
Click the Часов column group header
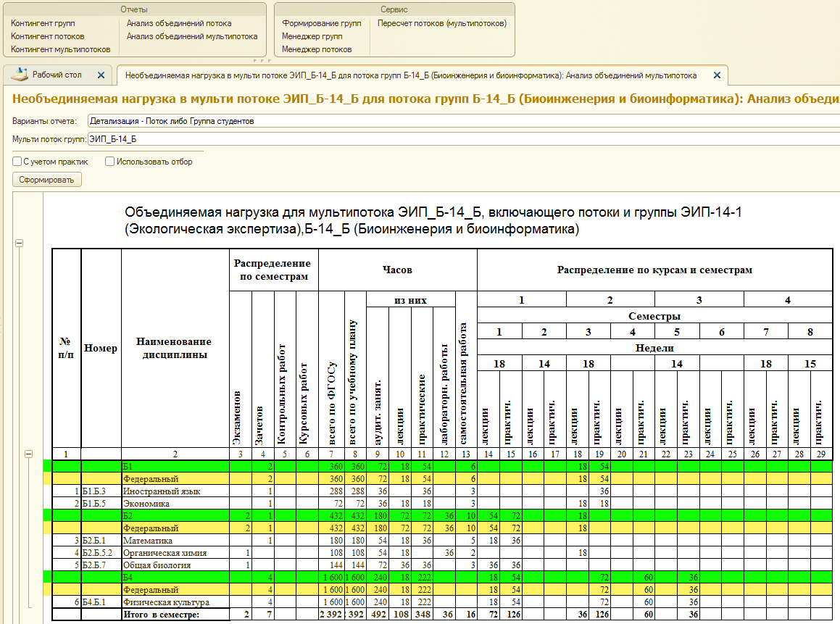[397, 270]
